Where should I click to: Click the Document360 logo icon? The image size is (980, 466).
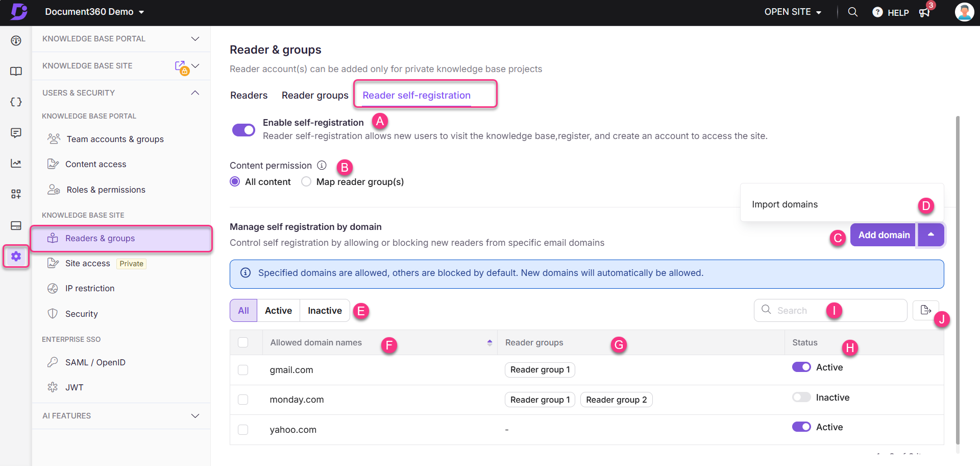point(19,11)
